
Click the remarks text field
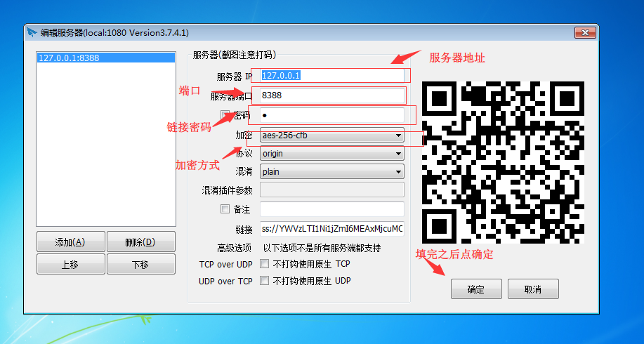[332, 209]
